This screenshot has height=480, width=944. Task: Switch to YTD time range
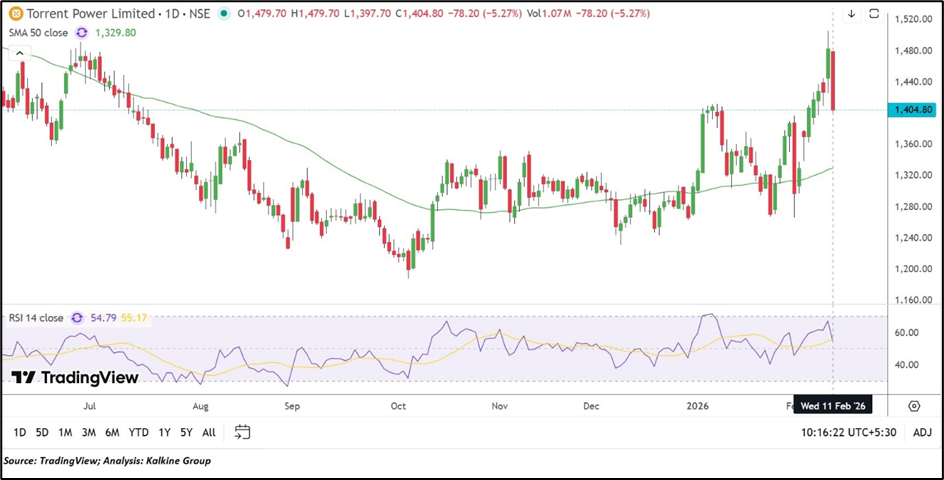click(138, 432)
